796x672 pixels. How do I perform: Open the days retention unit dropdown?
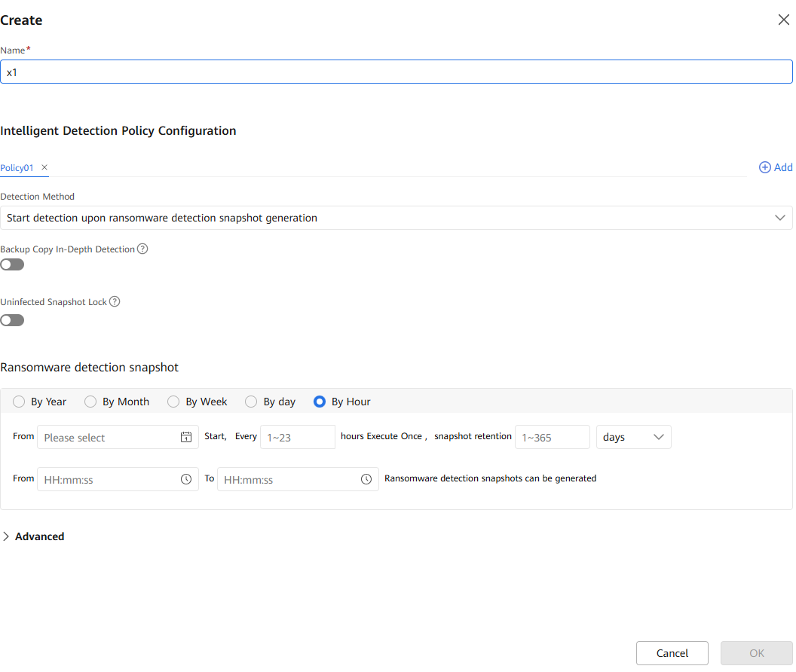[633, 437]
